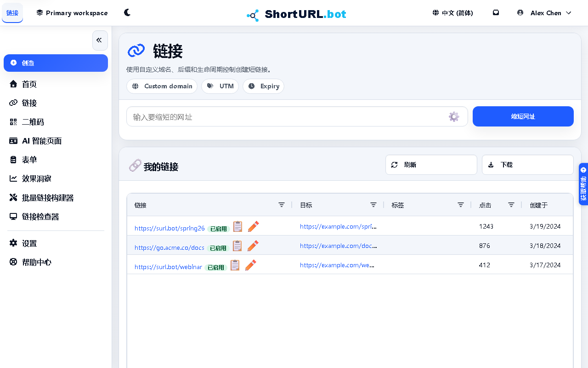
Task: Edit the spring26 link via pencil icon
Action: click(253, 226)
